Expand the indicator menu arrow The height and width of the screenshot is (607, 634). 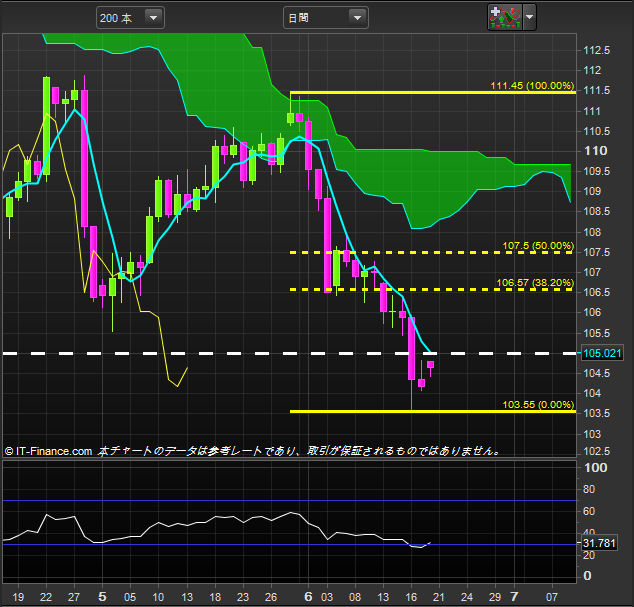point(529,17)
